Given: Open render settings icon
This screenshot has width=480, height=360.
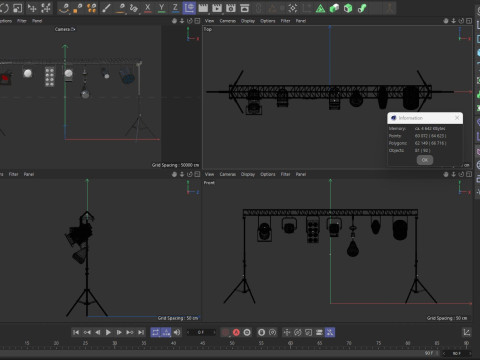Looking at the screenshot, I should click(231, 8).
